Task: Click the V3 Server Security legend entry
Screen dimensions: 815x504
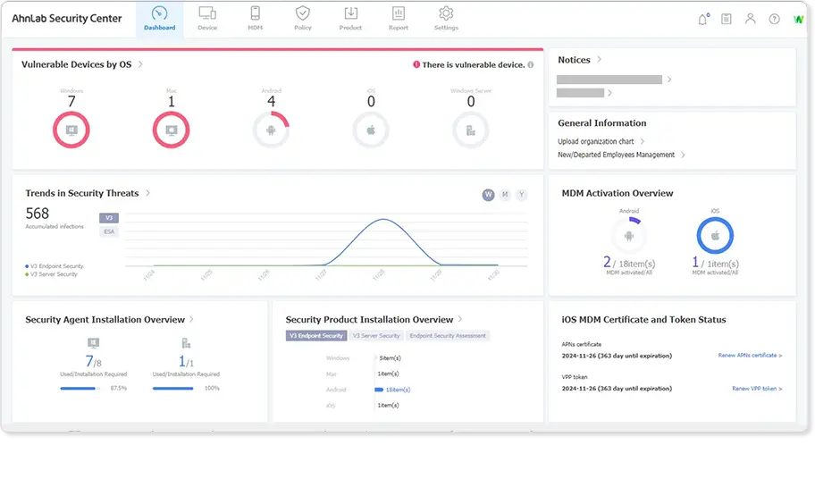Action: click(51, 274)
